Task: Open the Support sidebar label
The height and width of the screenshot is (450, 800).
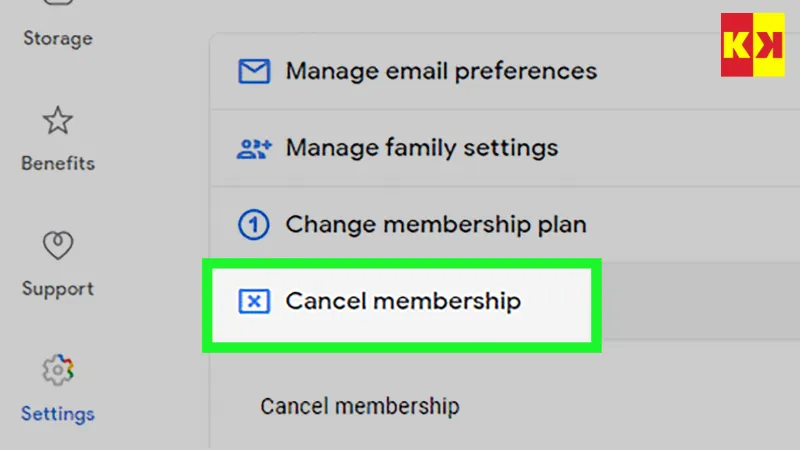Action: [x=57, y=289]
